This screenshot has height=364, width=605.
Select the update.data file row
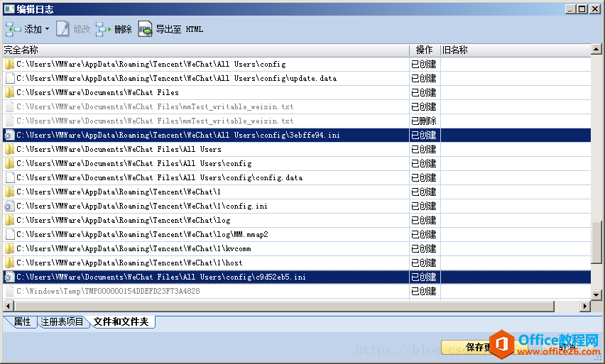click(x=176, y=78)
